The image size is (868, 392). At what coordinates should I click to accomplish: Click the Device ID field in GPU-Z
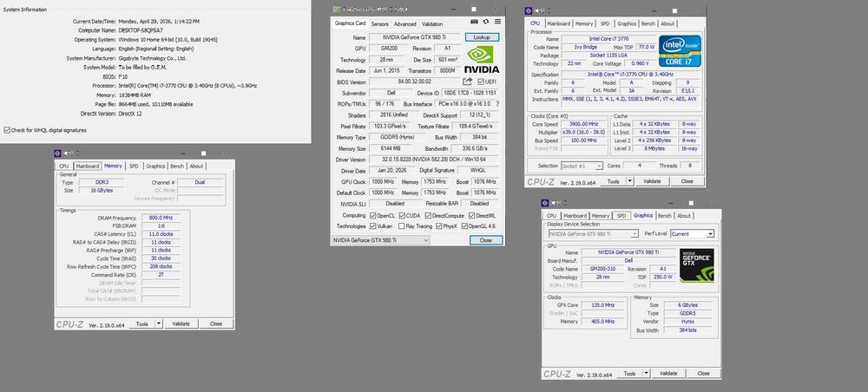tap(470, 93)
